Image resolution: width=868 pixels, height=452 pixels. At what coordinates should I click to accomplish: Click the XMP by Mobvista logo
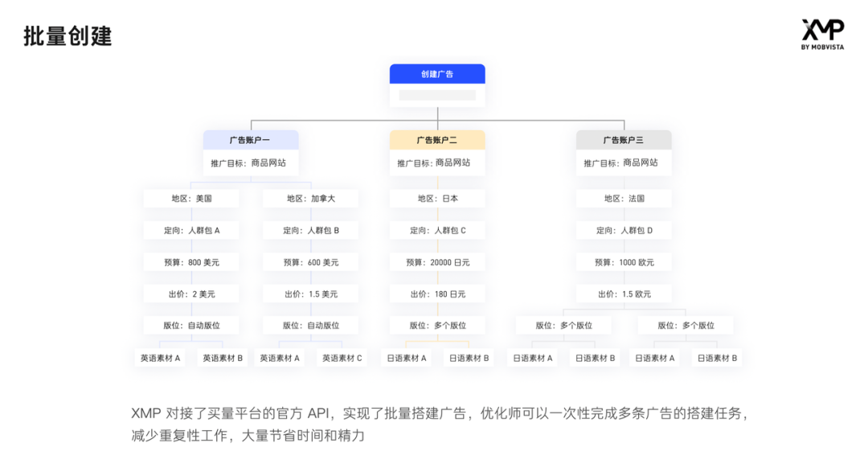coord(823,35)
